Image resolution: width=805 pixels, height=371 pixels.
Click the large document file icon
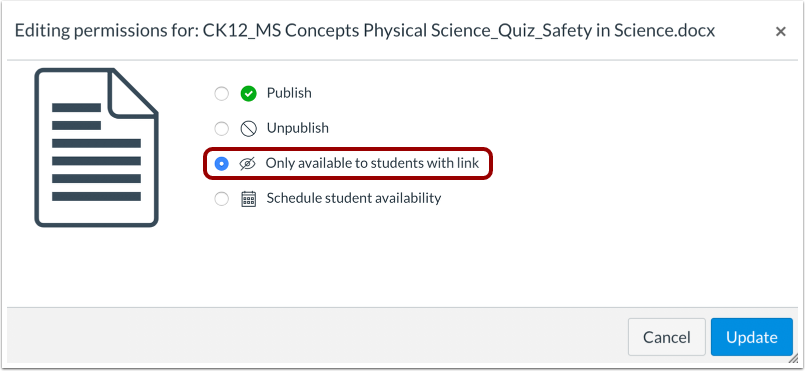click(x=96, y=148)
